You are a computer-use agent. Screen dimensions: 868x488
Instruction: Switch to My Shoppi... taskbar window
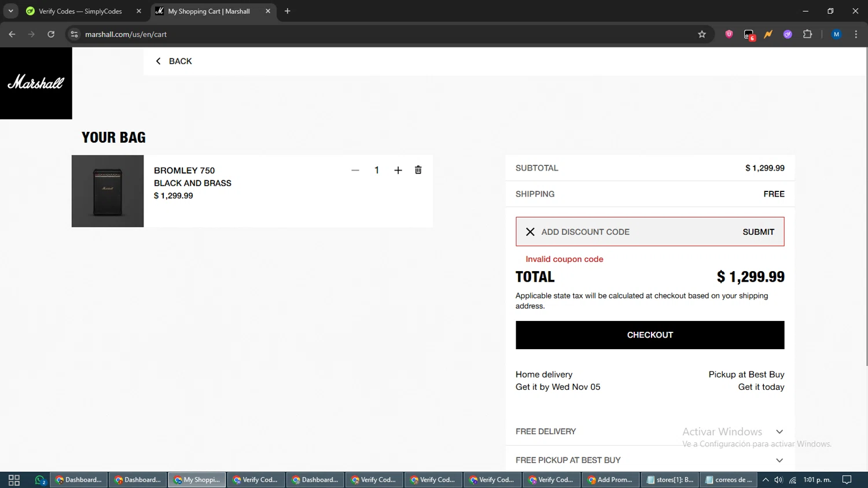click(x=197, y=480)
